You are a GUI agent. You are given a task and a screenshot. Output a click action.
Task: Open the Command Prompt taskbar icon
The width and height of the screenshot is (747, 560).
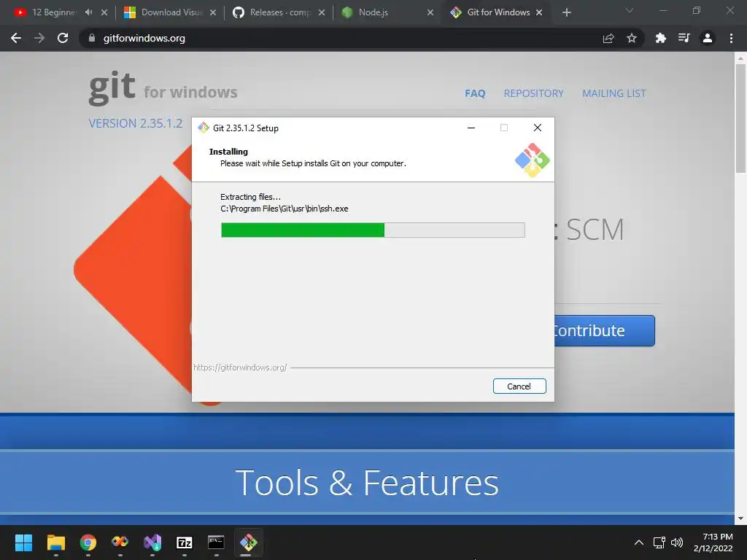click(x=216, y=542)
